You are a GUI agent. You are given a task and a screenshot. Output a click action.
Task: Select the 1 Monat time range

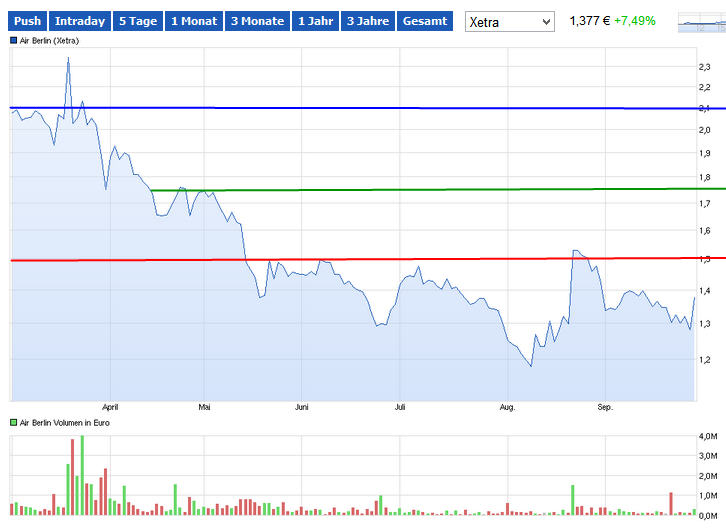pos(194,21)
